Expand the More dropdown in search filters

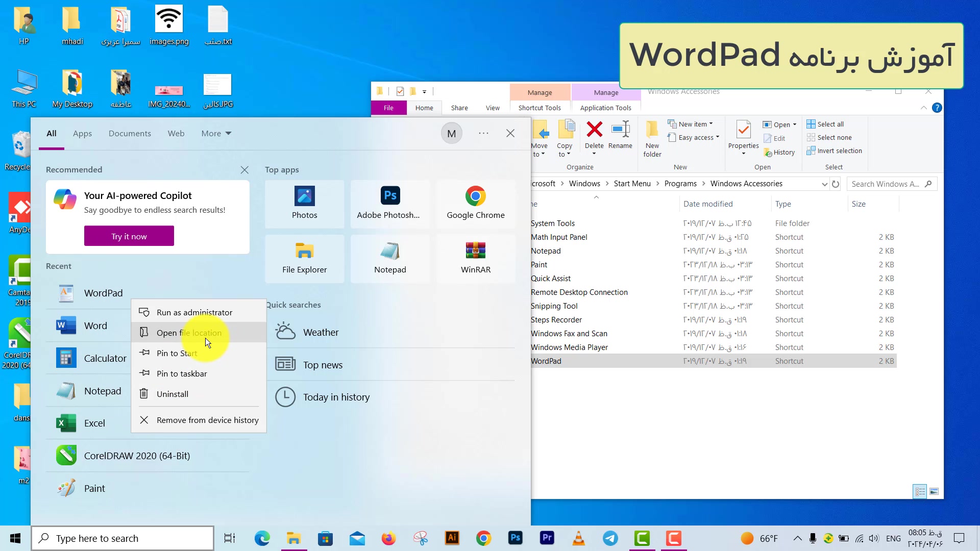click(216, 134)
